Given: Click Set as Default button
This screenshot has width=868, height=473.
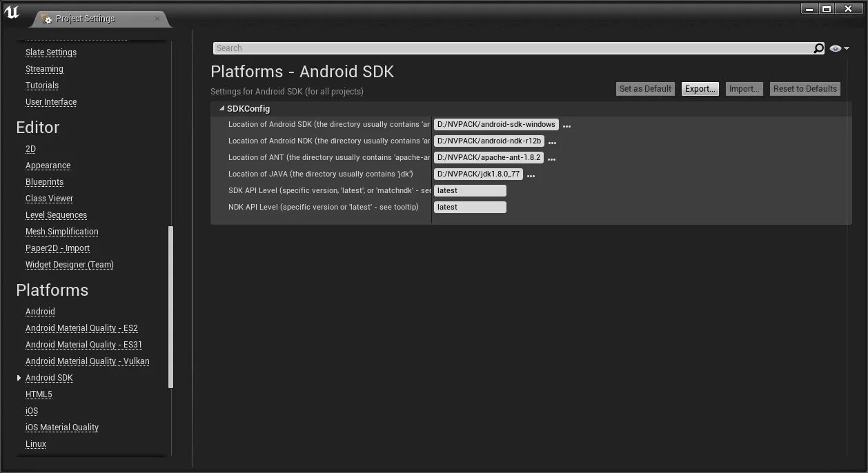Looking at the screenshot, I should coord(645,89).
